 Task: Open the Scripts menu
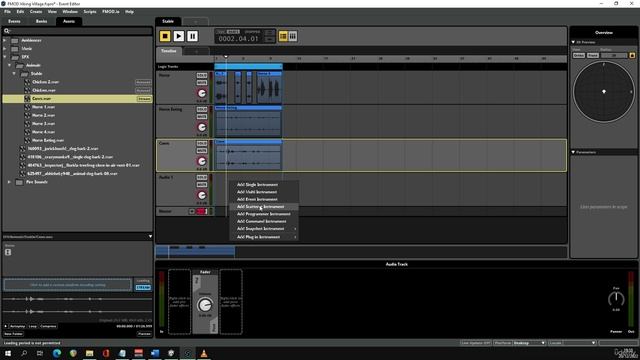coord(90,12)
